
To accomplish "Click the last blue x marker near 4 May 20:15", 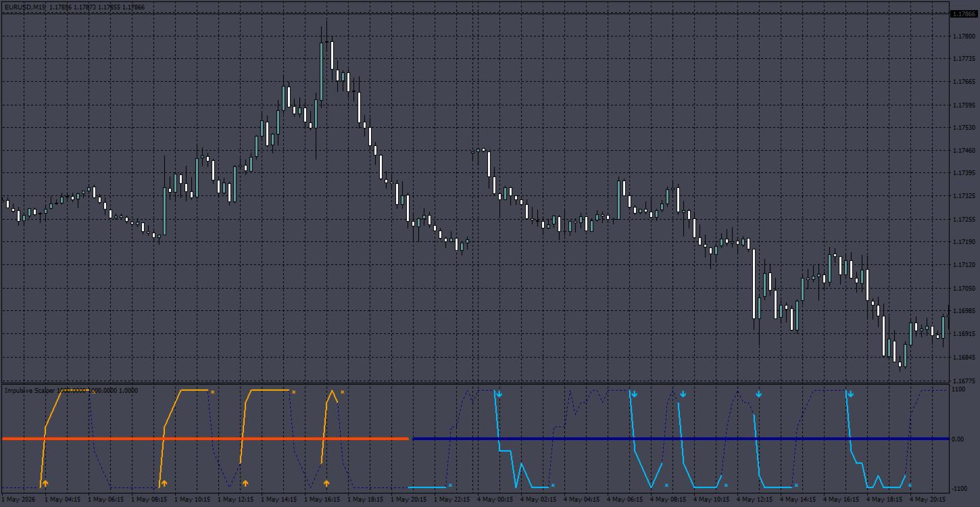I will coord(910,485).
